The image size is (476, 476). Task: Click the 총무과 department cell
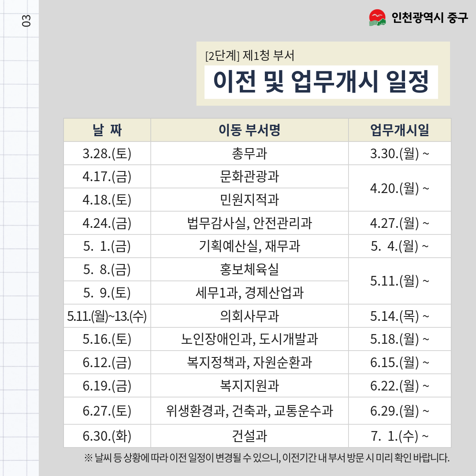249,153
